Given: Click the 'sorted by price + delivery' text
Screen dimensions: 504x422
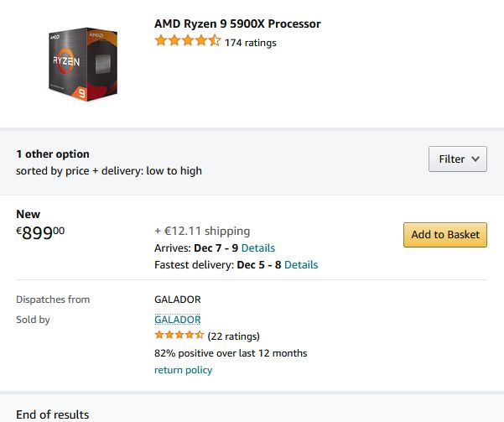Looking at the screenshot, I should click(x=109, y=171).
